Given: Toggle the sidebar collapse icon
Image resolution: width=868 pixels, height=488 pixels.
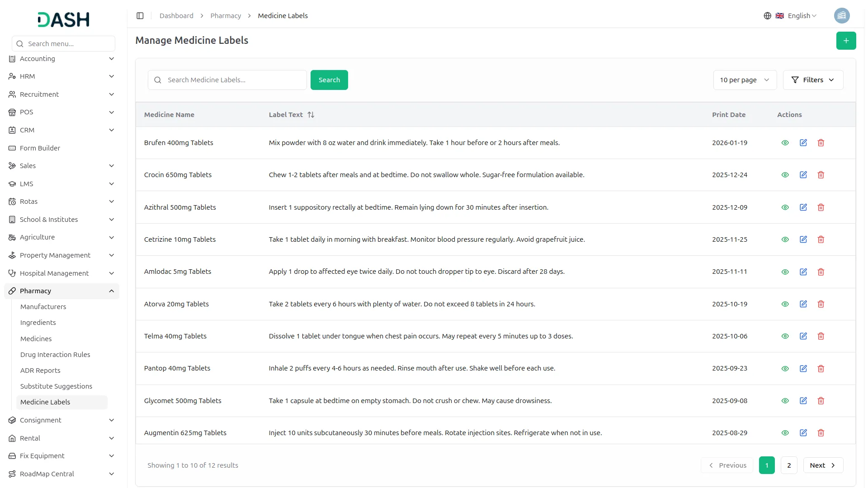Looking at the screenshot, I should (x=140, y=16).
